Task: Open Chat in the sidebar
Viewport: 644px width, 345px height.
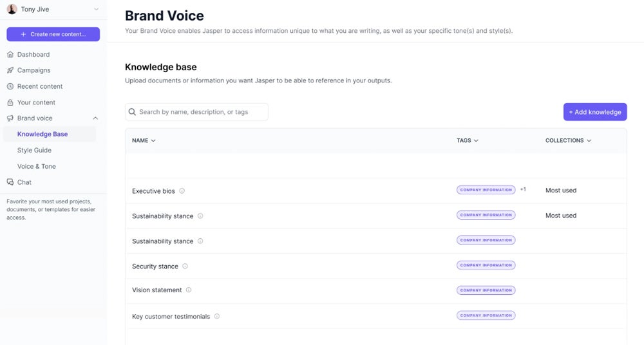Action: click(x=24, y=182)
